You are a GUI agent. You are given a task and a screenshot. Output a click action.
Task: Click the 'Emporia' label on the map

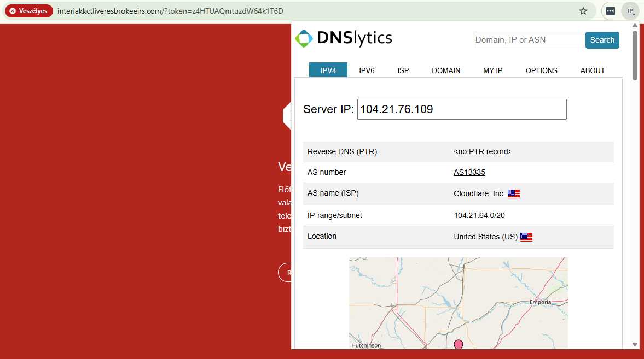point(540,302)
